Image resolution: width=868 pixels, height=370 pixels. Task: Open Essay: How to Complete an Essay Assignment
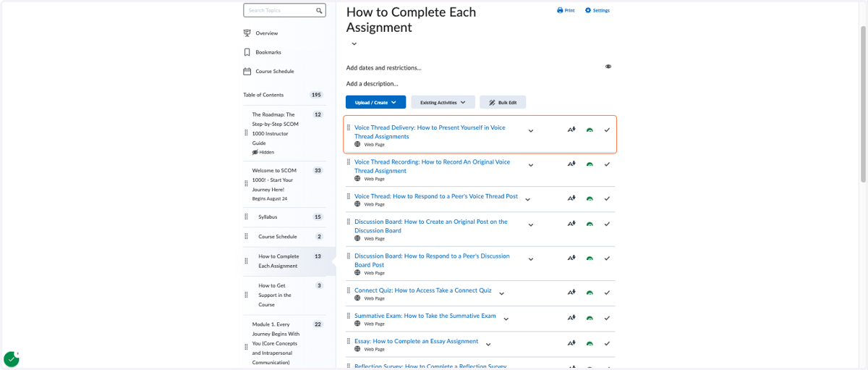coord(416,341)
